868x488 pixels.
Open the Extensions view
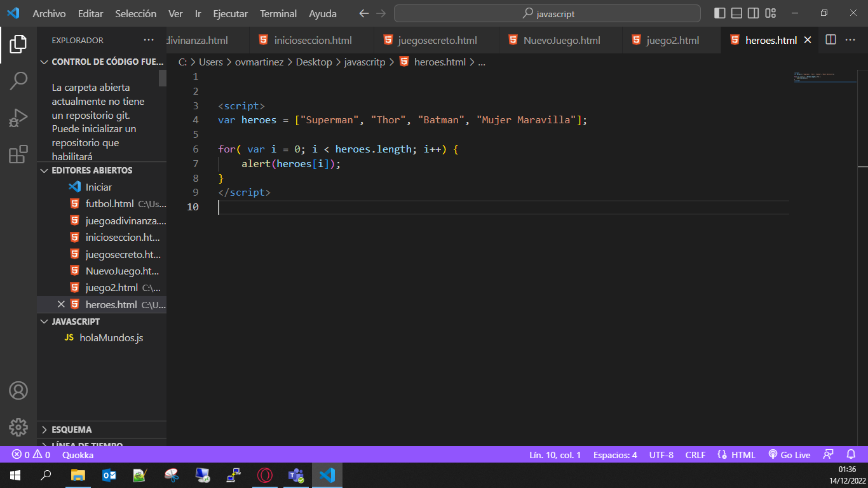tap(18, 154)
